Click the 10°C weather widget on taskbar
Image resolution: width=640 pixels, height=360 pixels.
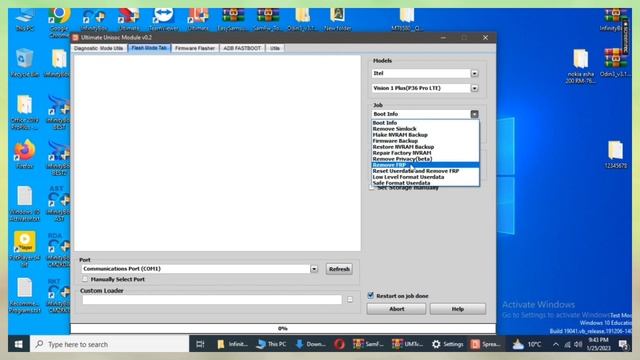527,344
